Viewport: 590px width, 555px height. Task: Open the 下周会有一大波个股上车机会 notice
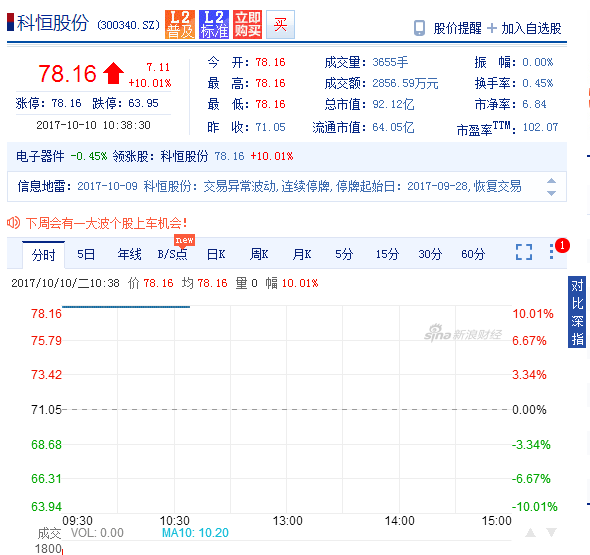pyautogui.click(x=106, y=223)
